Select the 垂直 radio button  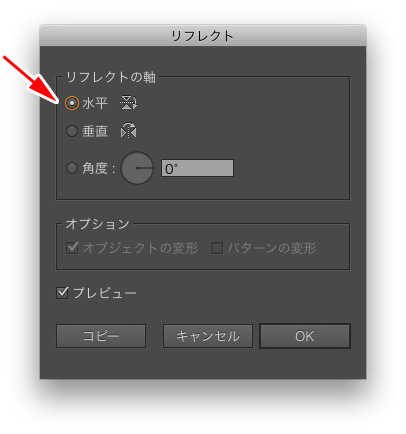72,131
